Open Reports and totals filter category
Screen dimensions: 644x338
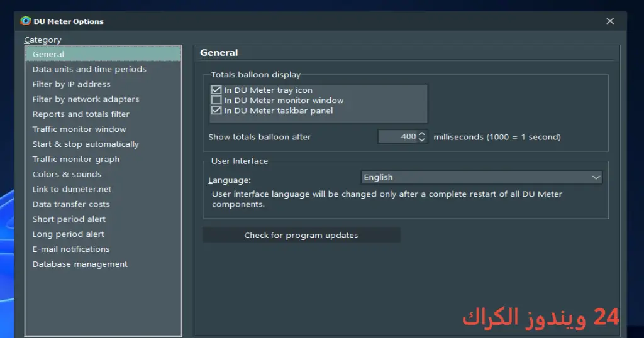(103, 114)
